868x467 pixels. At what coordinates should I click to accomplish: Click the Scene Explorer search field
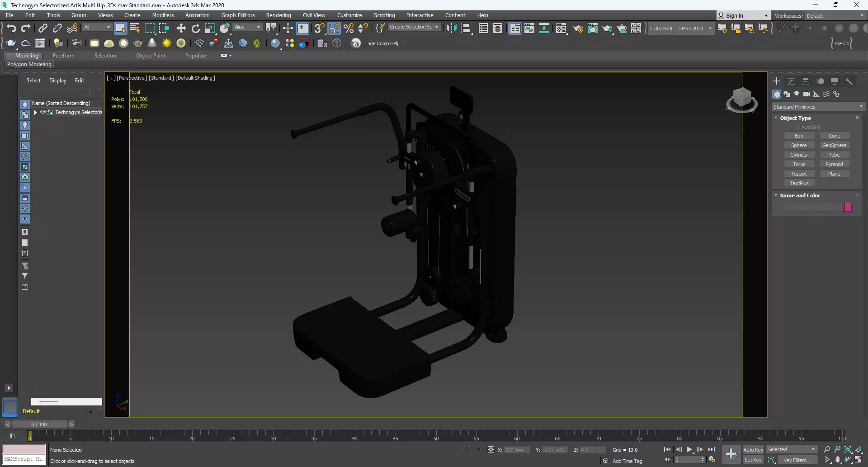click(x=56, y=91)
